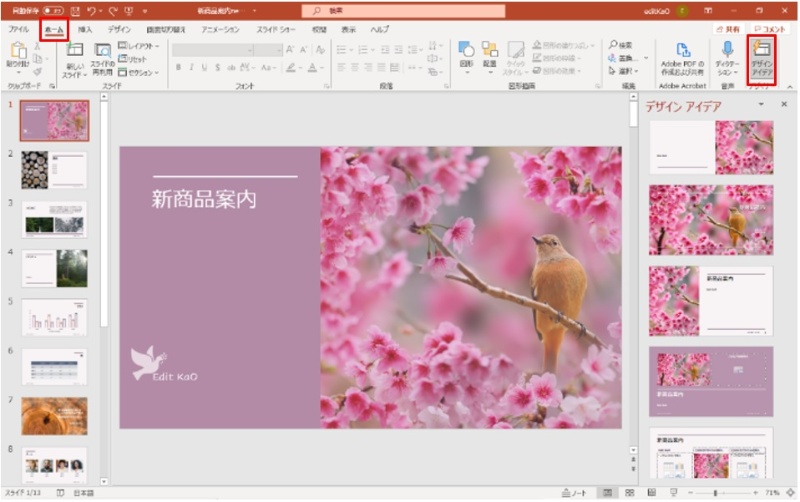
Task: Open the 選択 (Select) dropdown
Action: point(623,71)
